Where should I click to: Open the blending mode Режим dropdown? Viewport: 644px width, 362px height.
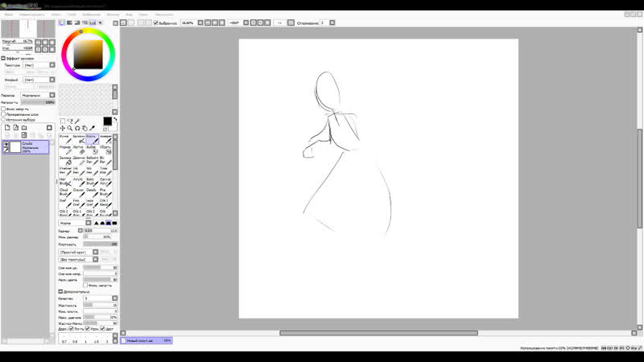tap(38, 95)
